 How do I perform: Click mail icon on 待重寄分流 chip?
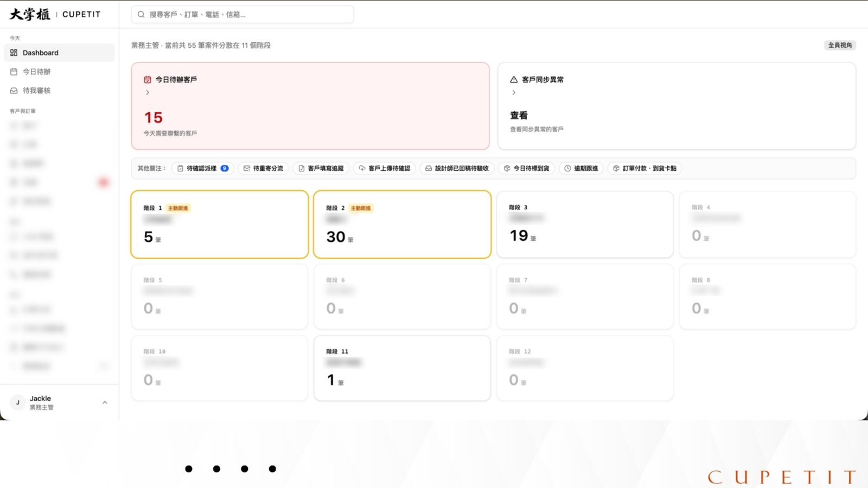point(247,169)
